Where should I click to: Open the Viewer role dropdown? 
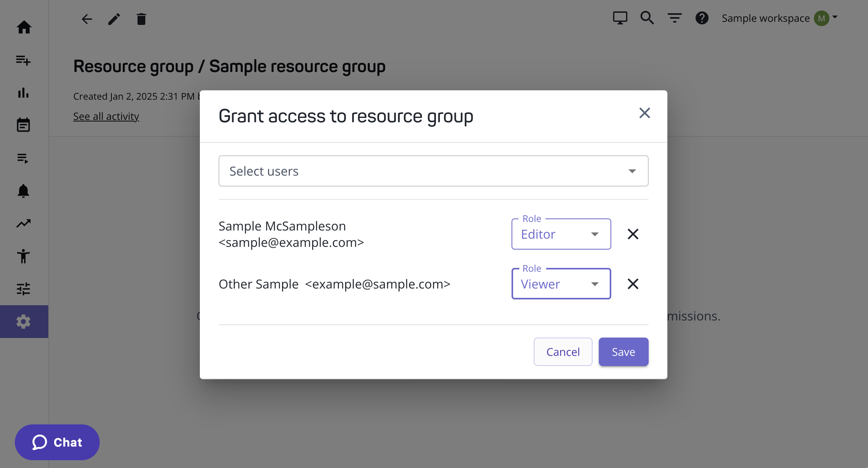[561, 284]
